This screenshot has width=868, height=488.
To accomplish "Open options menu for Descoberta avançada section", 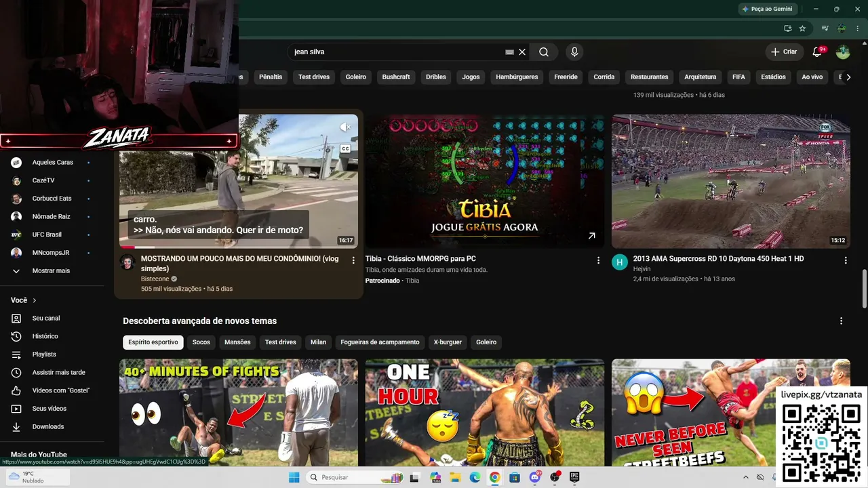I will (842, 321).
